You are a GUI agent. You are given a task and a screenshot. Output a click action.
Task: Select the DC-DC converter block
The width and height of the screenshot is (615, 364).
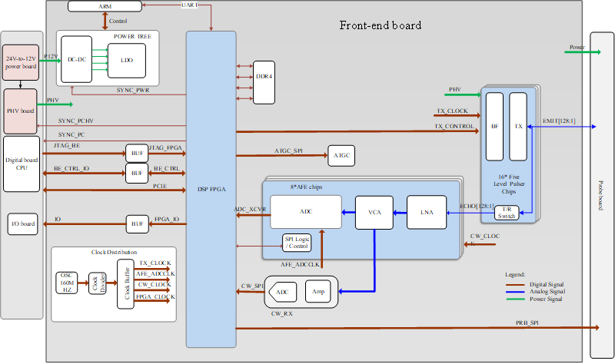tap(76, 60)
